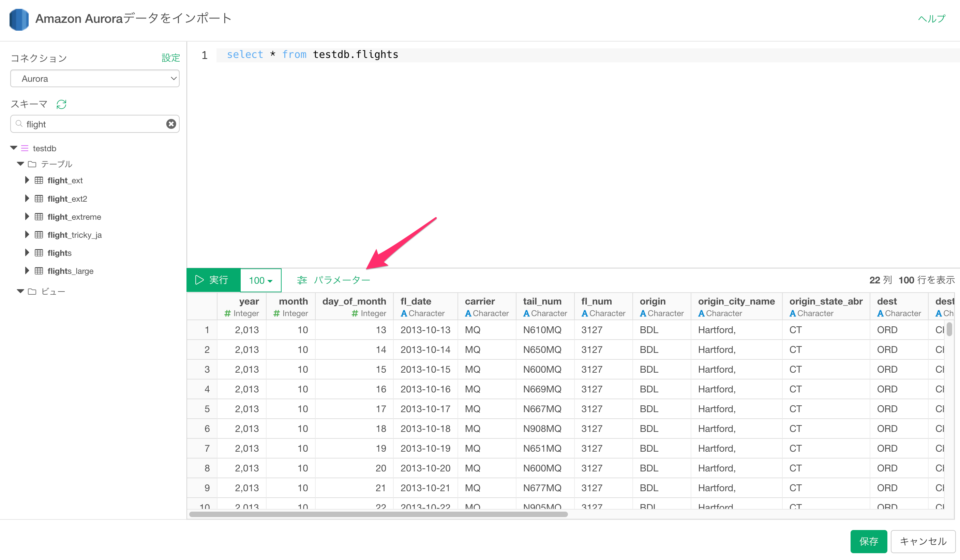Click the vertical scrollbar thumb of the results

coord(949,329)
